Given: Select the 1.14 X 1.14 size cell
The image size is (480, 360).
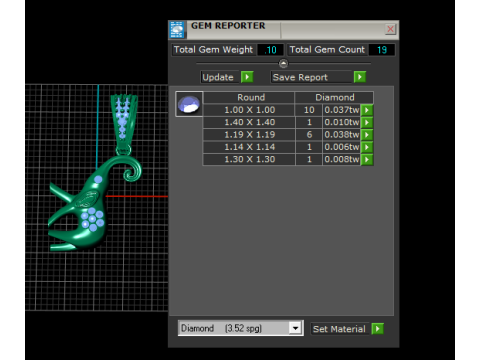Looking at the screenshot, I should click(249, 147).
